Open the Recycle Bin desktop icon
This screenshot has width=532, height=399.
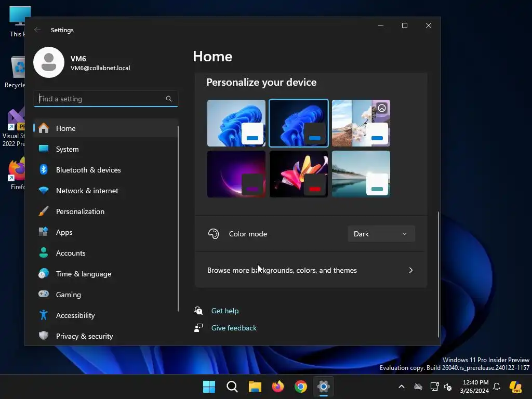tap(14, 72)
